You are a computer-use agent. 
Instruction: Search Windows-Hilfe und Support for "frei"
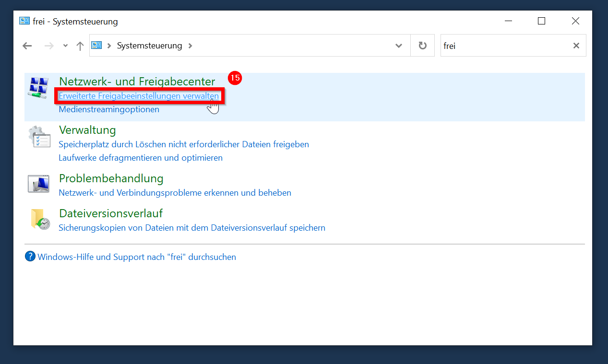137,257
